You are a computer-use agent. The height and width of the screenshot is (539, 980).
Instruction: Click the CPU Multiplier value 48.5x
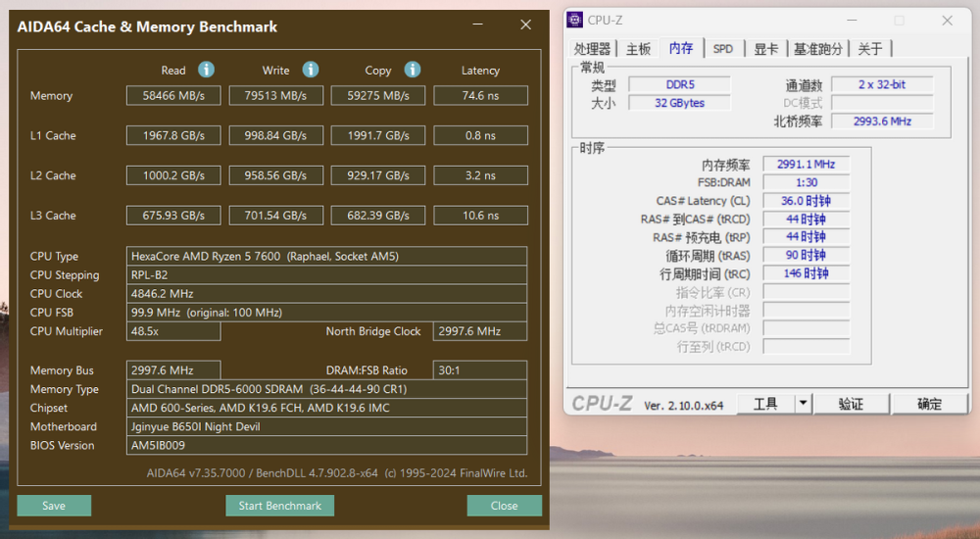pyautogui.click(x=173, y=331)
